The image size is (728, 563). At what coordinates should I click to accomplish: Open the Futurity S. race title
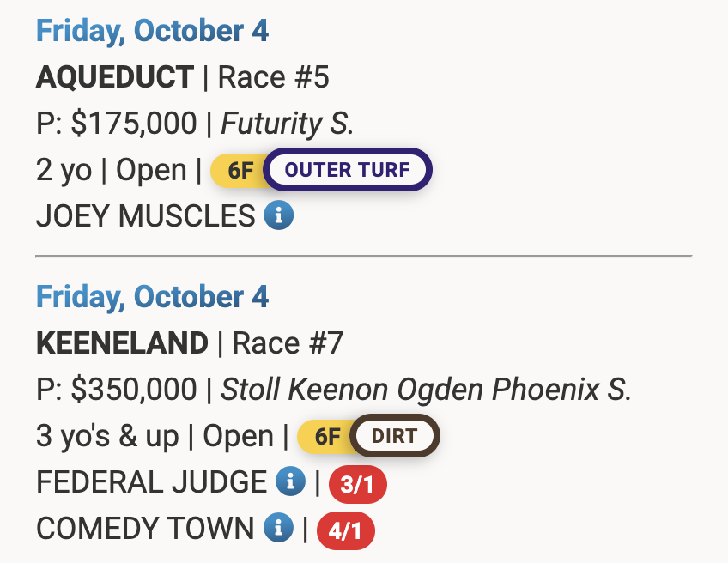pyautogui.click(x=287, y=124)
